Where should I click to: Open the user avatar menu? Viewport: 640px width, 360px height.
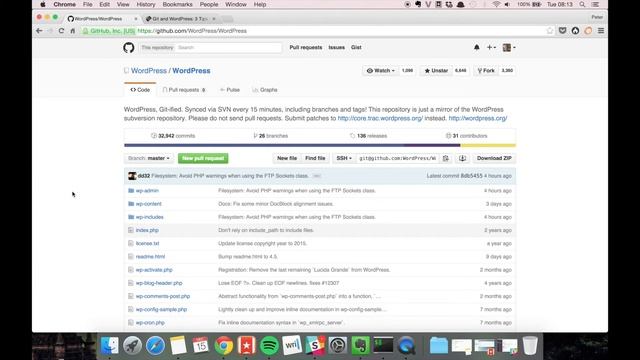click(x=509, y=47)
